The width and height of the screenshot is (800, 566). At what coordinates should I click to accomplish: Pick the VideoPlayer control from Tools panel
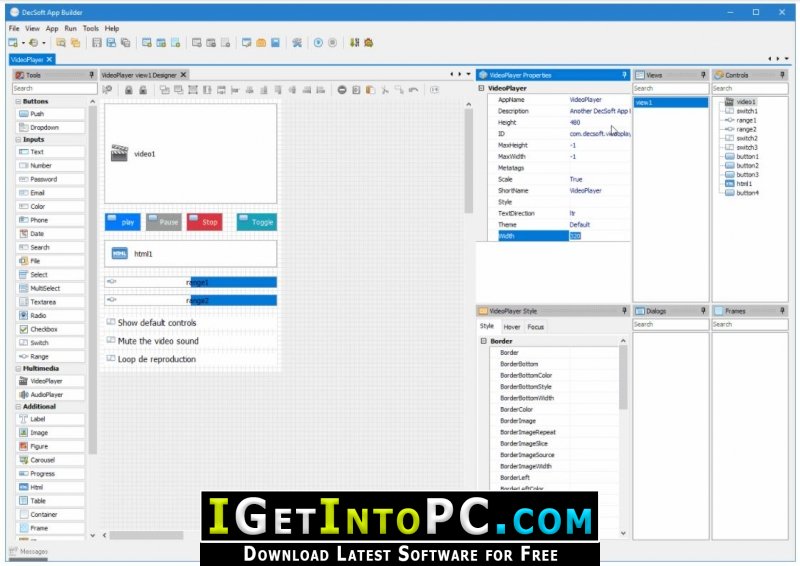[x=45, y=381]
